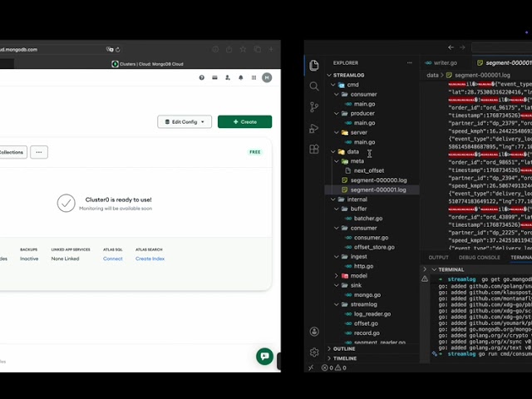Open the Atlas apps grid icon
The height and width of the screenshot is (399, 532).
click(254, 77)
